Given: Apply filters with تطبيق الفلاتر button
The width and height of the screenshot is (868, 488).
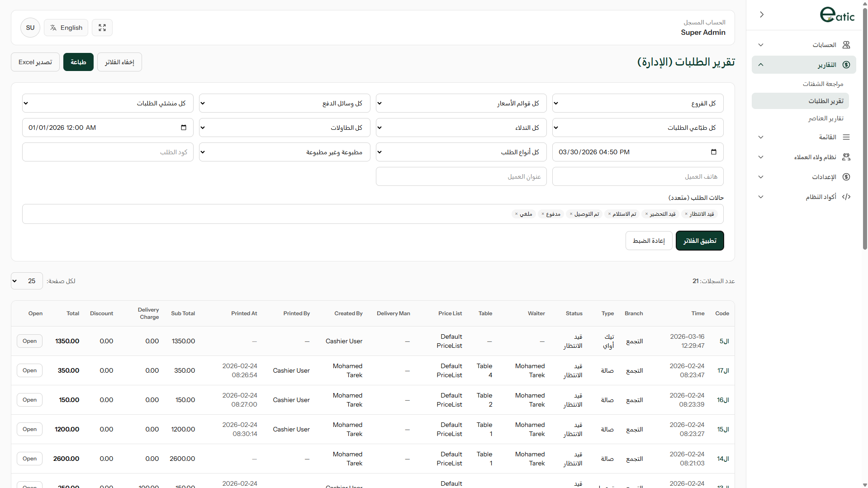Looking at the screenshot, I should [x=699, y=241].
